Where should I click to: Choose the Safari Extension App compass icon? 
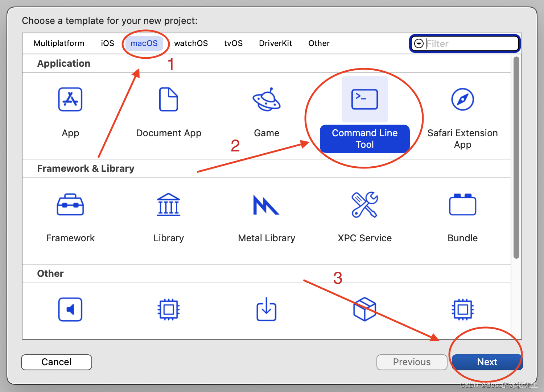point(463,99)
